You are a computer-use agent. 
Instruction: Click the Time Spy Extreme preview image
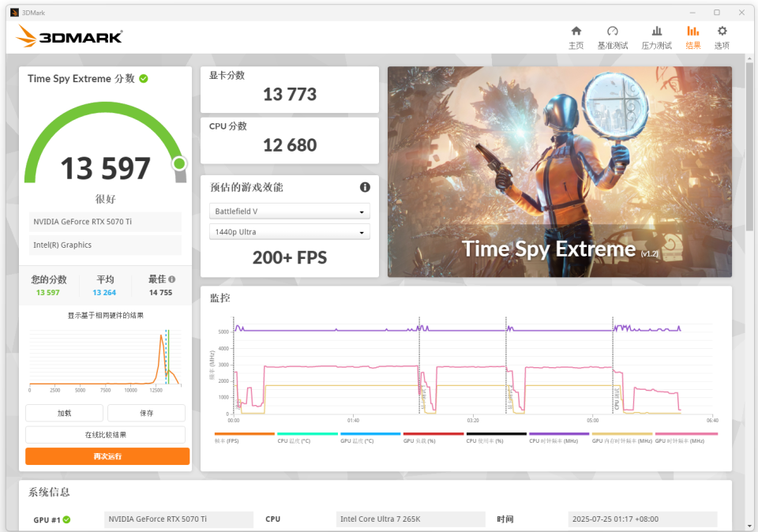(559, 171)
